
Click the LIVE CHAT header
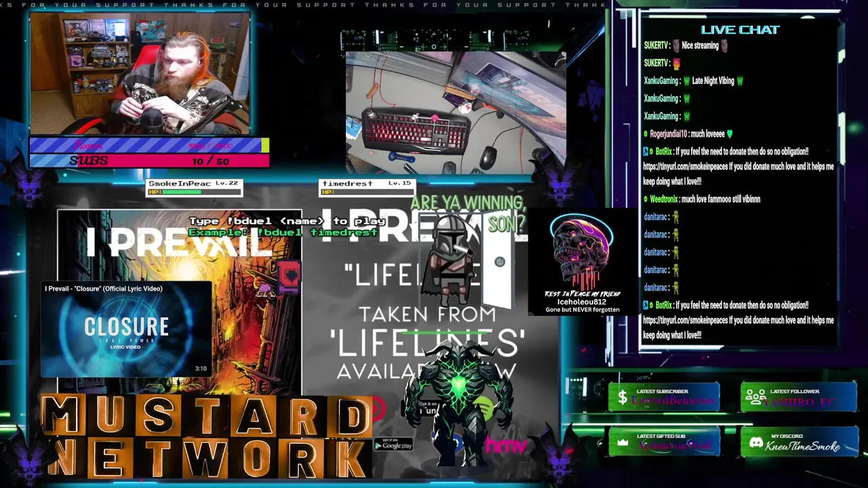click(740, 29)
